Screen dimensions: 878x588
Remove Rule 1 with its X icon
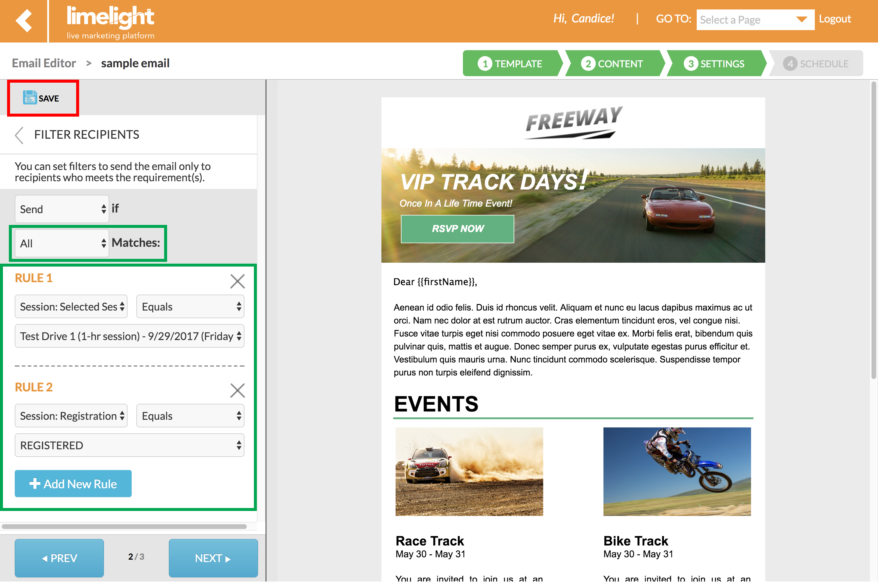(237, 281)
